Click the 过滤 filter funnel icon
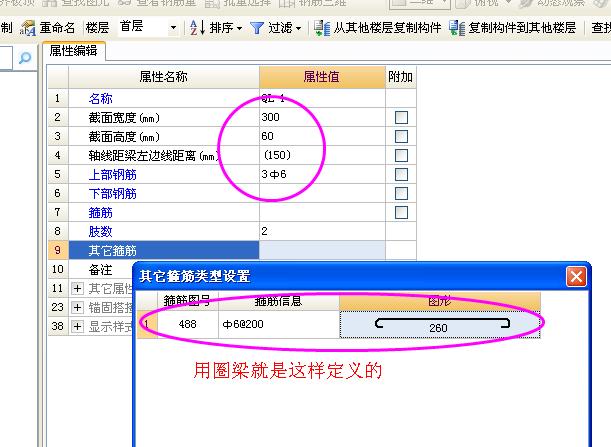Viewport: 611px width, 447px height. click(x=257, y=28)
